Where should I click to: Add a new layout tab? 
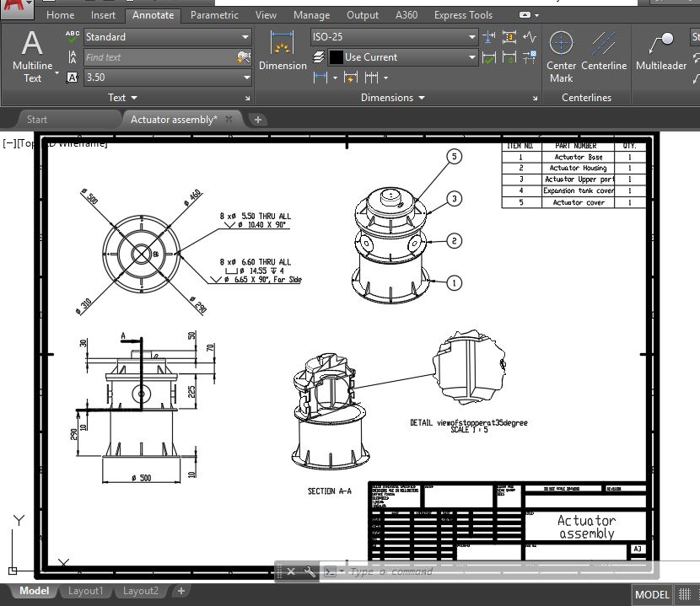tap(180, 591)
